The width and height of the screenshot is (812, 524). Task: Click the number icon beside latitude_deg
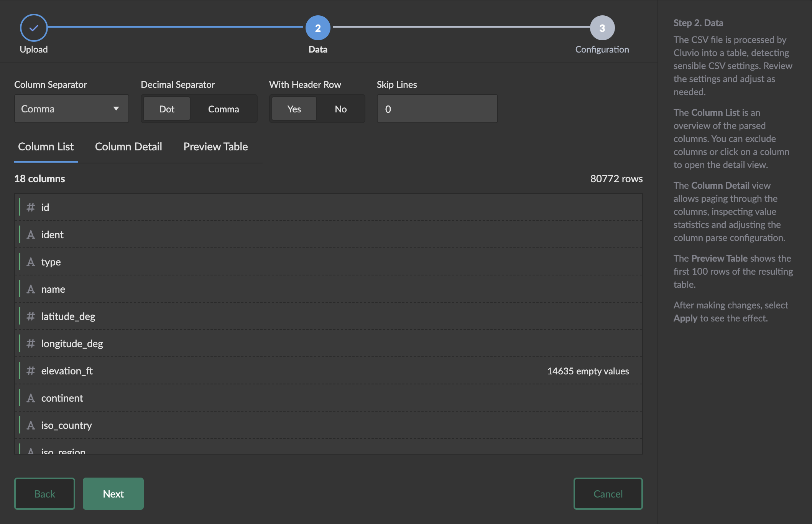tap(31, 316)
